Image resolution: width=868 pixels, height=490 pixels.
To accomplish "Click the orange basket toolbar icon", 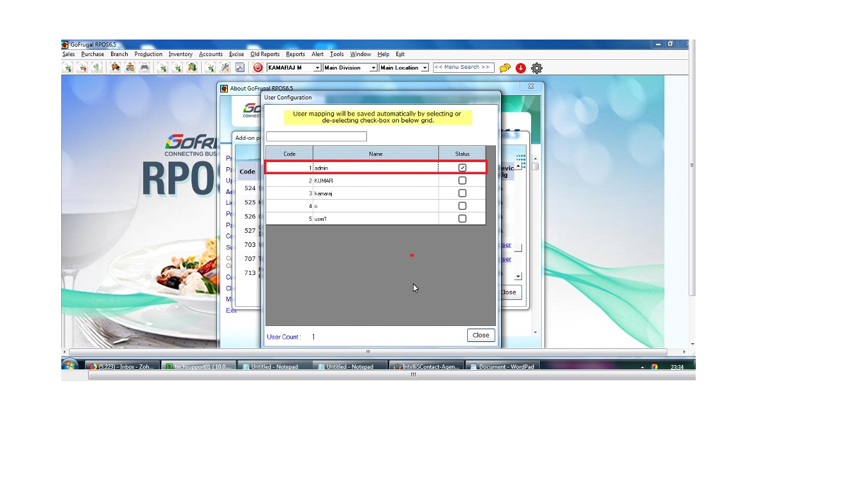I will click(116, 68).
